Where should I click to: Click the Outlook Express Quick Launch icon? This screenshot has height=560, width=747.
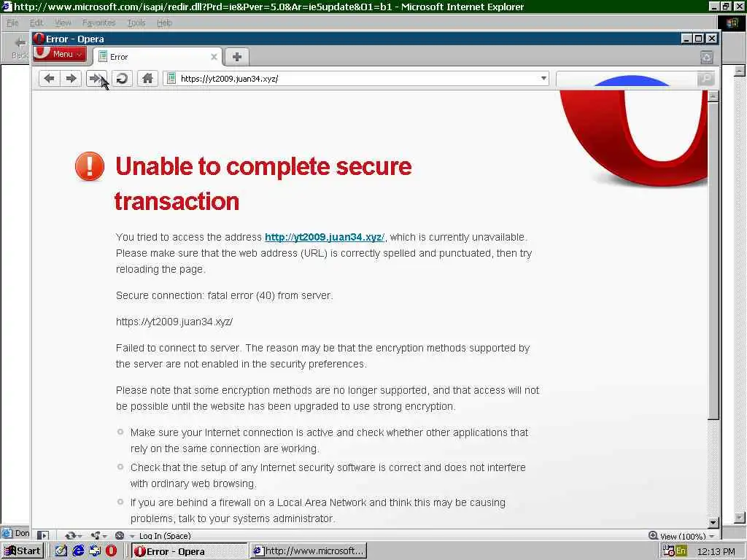pos(95,551)
